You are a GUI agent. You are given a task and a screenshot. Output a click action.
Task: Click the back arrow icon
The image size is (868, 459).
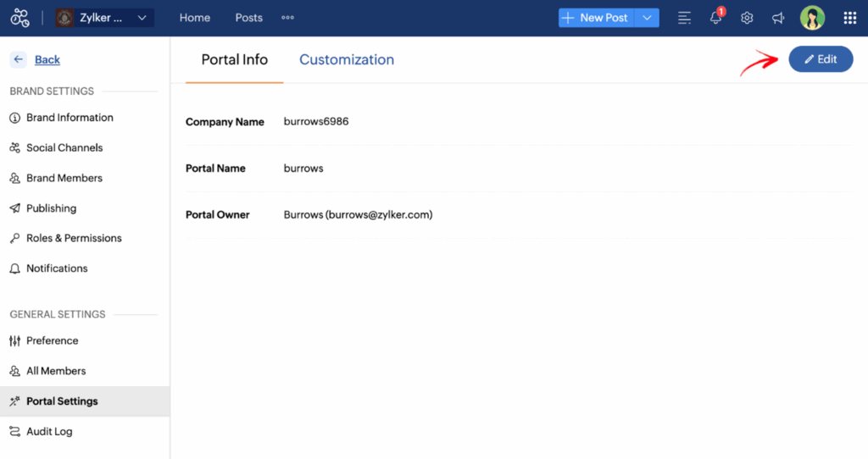pos(18,59)
